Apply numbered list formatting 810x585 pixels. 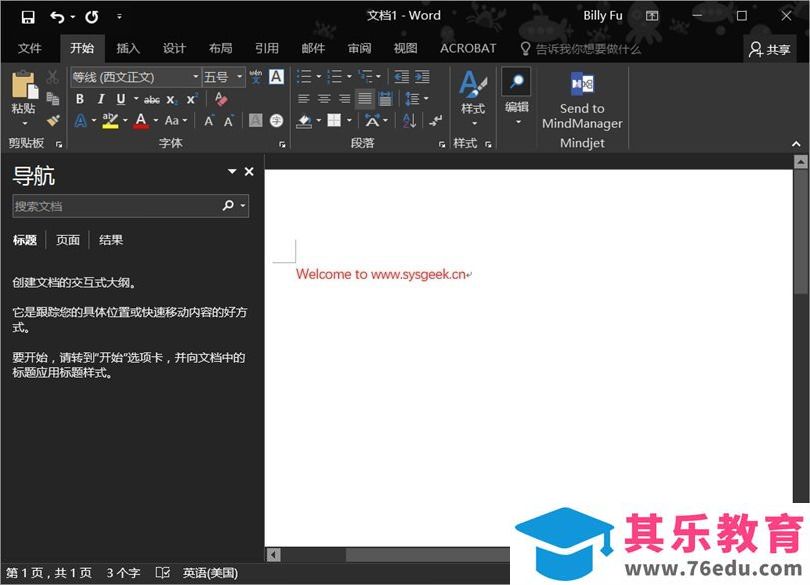[335, 77]
